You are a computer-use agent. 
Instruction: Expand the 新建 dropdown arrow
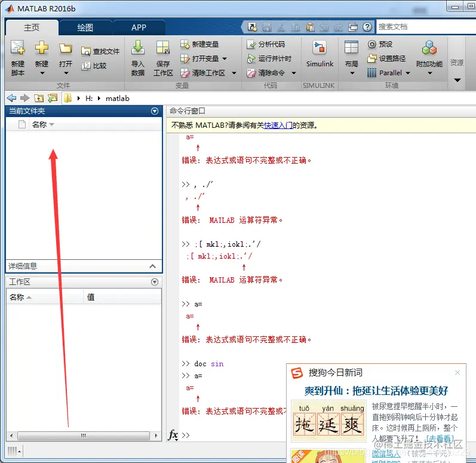tap(42, 73)
